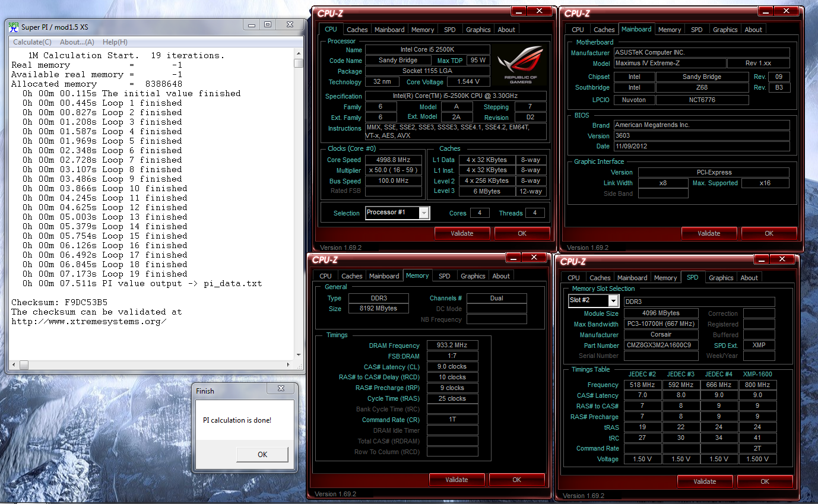The width and height of the screenshot is (818, 504).
Task: Click the Max Bandwidth PC3-10700H (667 MHz) field
Action: coord(662,324)
